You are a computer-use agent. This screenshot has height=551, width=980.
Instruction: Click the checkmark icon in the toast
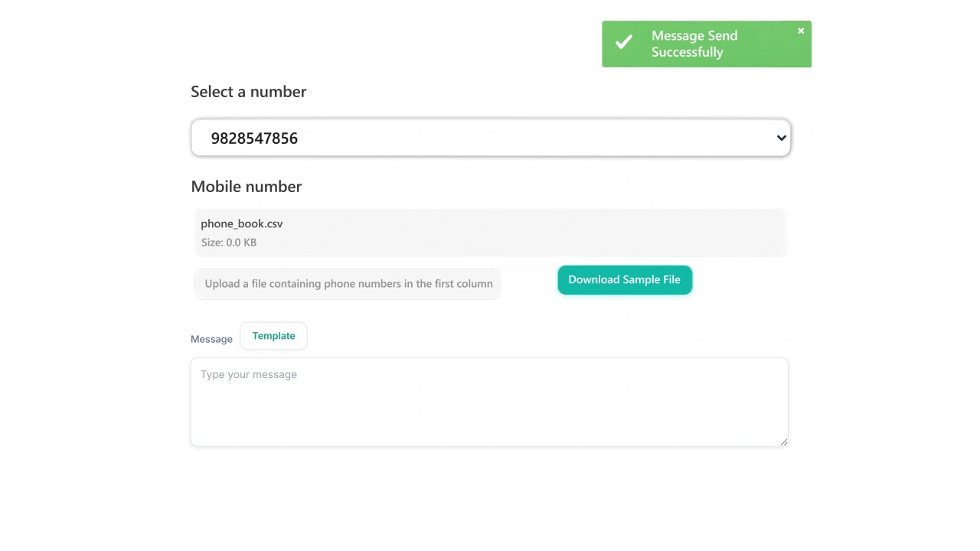pos(624,43)
